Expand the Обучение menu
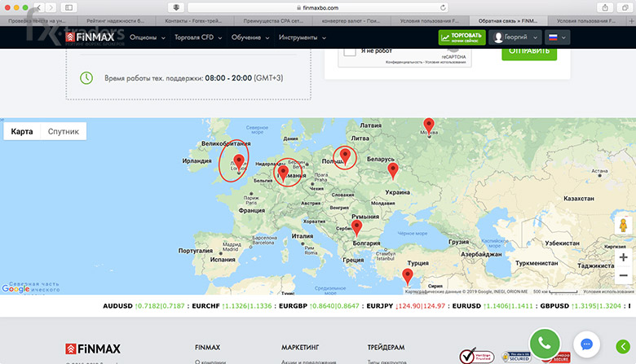Image resolution: width=636 pixels, height=364 pixels. 250,37
